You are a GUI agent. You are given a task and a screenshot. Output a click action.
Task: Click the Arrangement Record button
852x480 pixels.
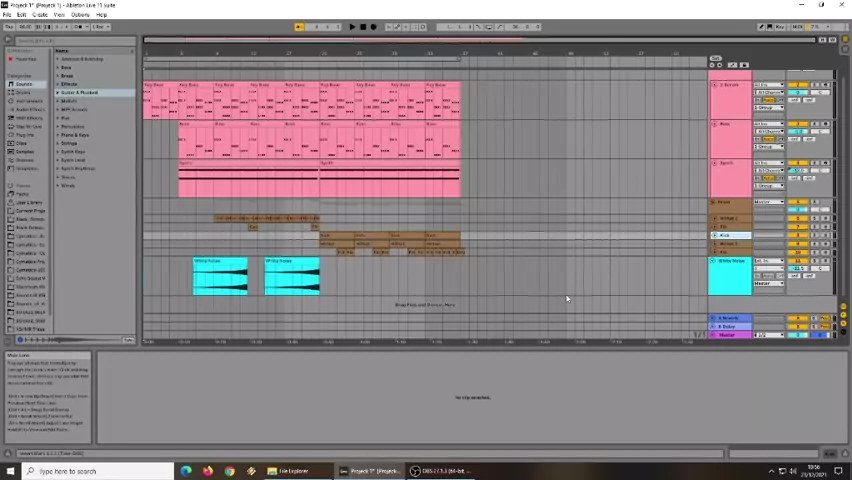point(372,27)
